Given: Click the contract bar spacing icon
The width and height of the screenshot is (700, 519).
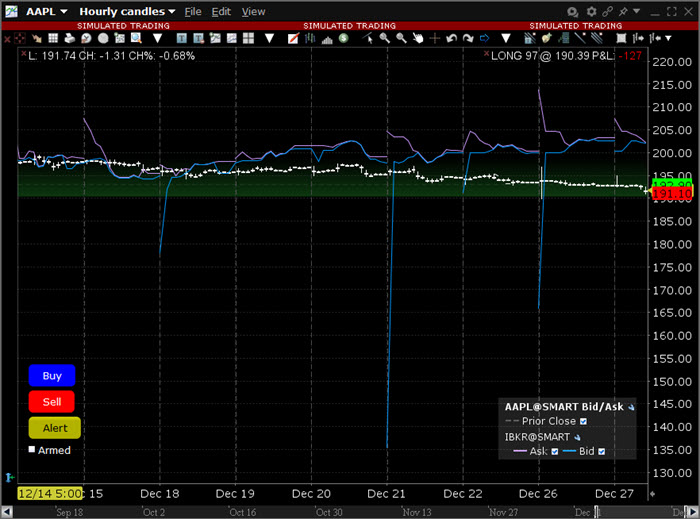Looking at the screenshot, I should pyautogui.click(x=655, y=38).
